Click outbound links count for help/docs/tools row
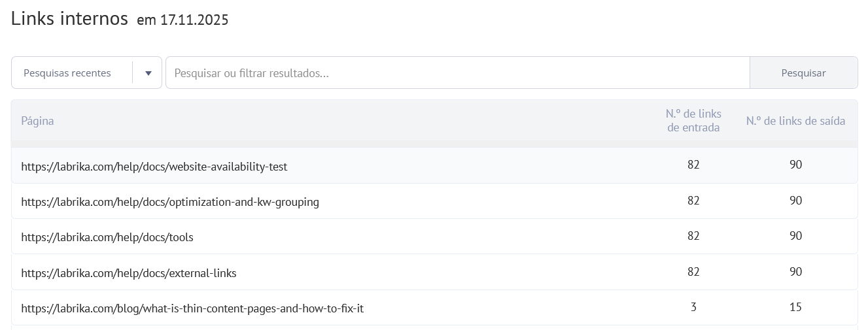Image resolution: width=868 pixels, height=330 pixels. point(795,236)
